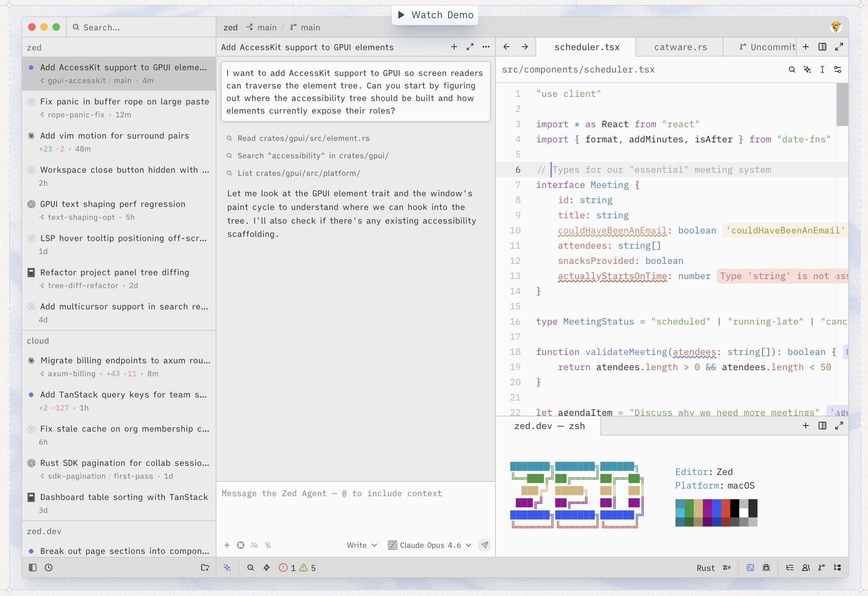Start a new thread in the agent panel header
The height and width of the screenshot is (596, 868).
pos(454,47)
